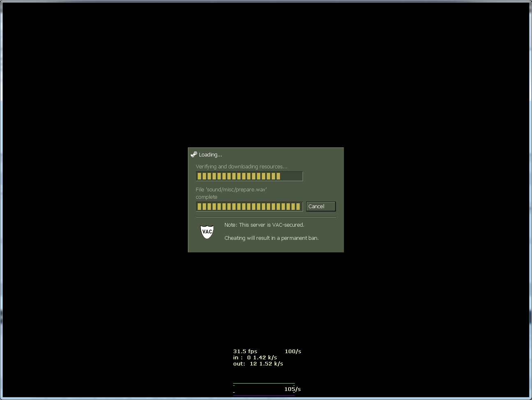Click the 'in : 0 1.42 k/s' line

[255, 357]
